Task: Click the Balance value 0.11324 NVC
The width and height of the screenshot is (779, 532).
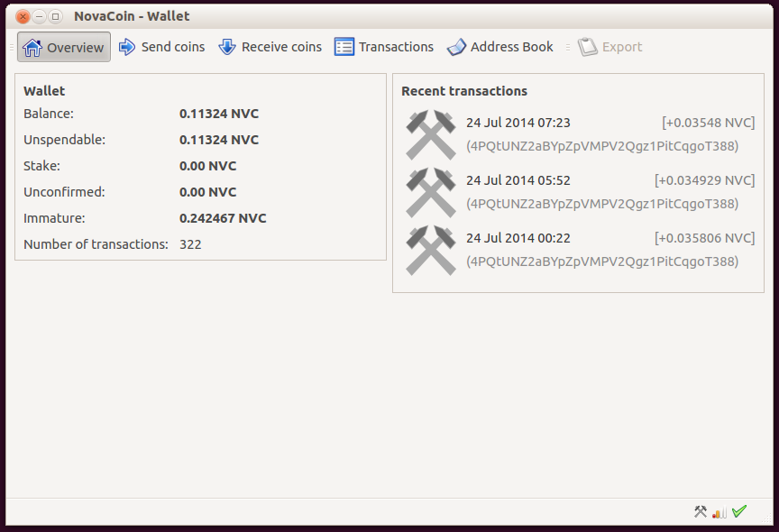Action: coord(219,114)
